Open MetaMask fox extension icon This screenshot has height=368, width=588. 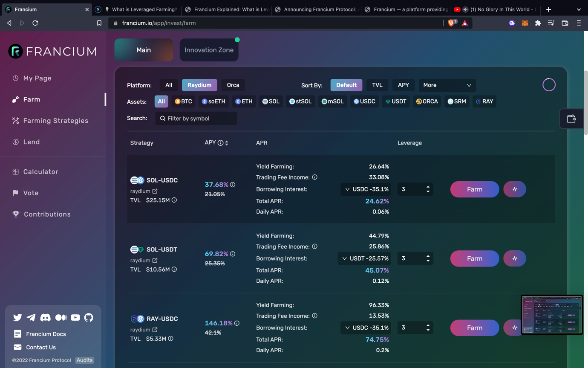coord(525,23)
